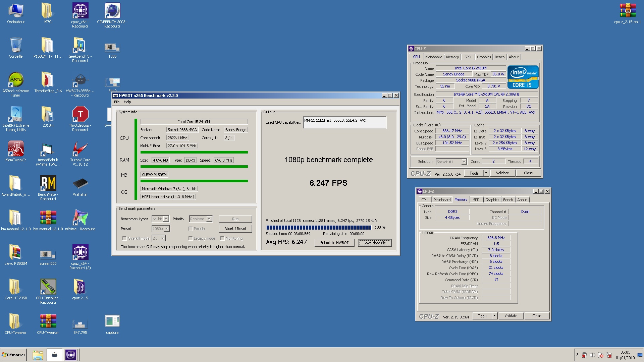Launch Intel Extreme Tuning Utility icon
Screen dimensions: 644x362
point(16,115)
